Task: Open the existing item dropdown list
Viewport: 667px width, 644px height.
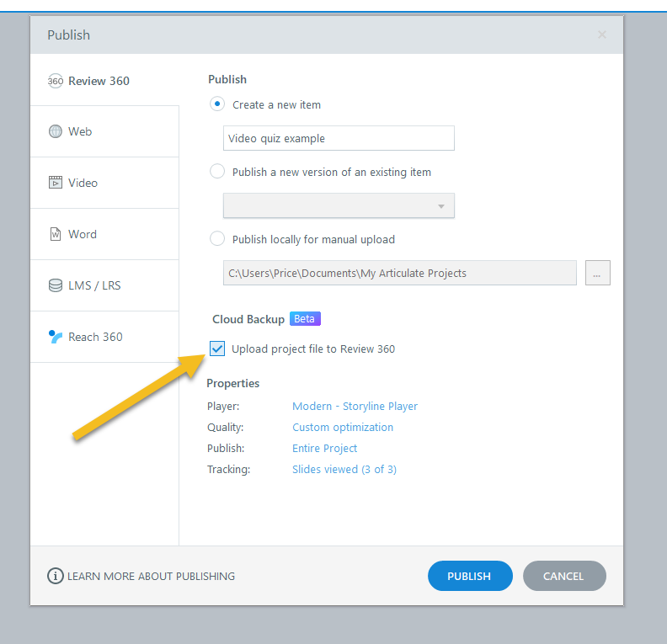Action: point(339,206)
